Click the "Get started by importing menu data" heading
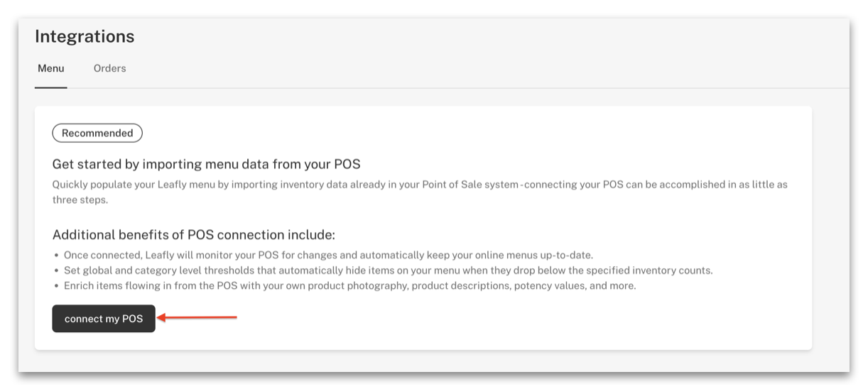The height and width of the screenshot is (389, 868). (x=206, y=164)
